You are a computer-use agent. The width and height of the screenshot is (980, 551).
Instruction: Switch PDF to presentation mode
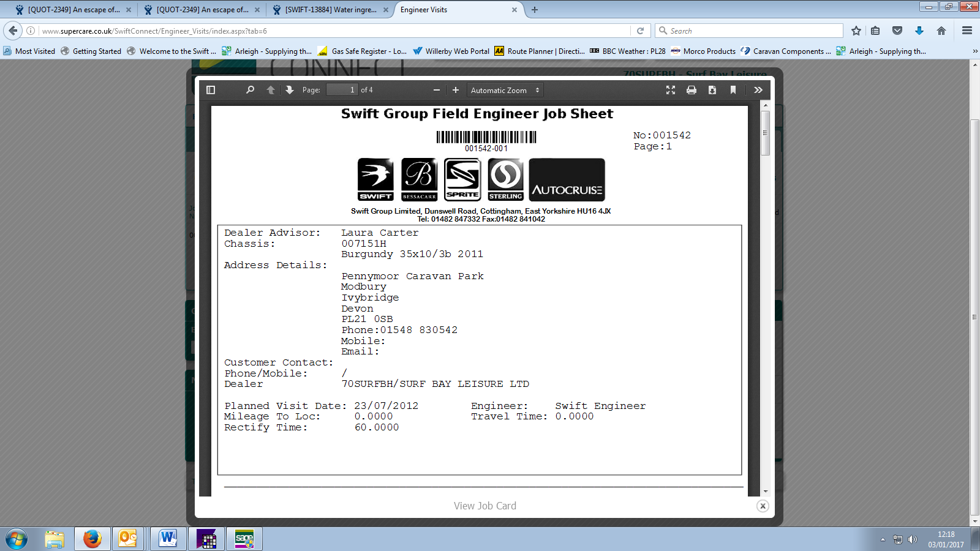671,90
